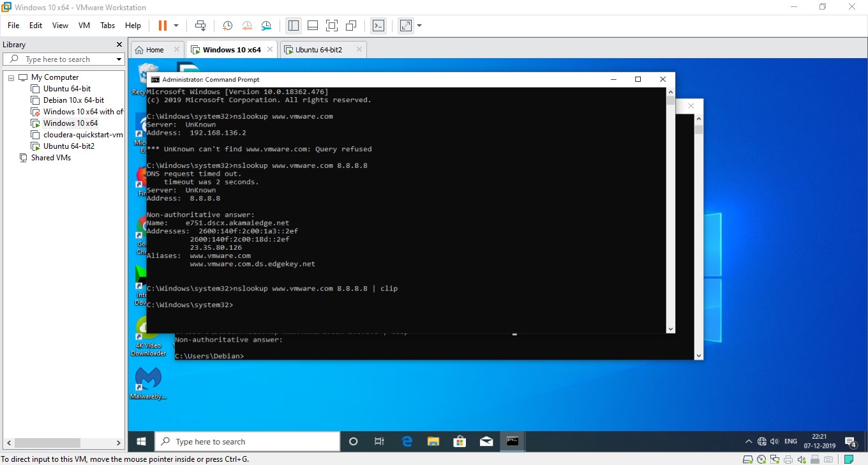Open the Snapshot Manager

266,26
